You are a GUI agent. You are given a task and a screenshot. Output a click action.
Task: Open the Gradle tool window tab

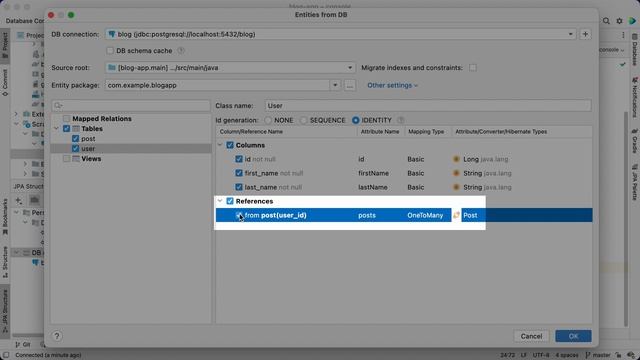(635, 141)
